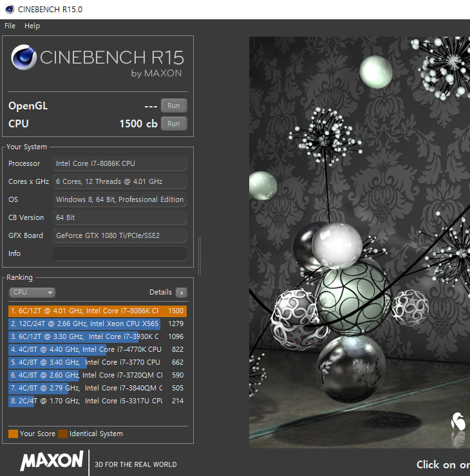
Task: Click the 'Identical System' legend label
Action: tap(96, 434)
